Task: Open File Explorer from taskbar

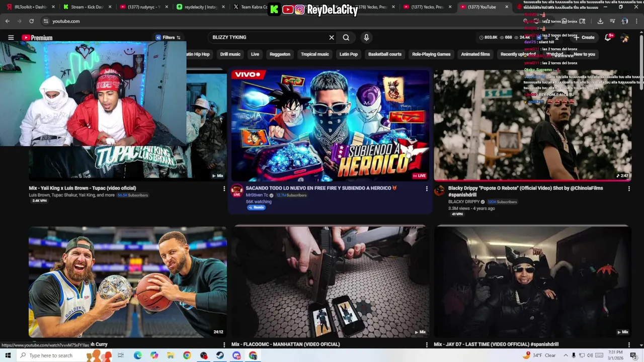Action: [171, 355]
